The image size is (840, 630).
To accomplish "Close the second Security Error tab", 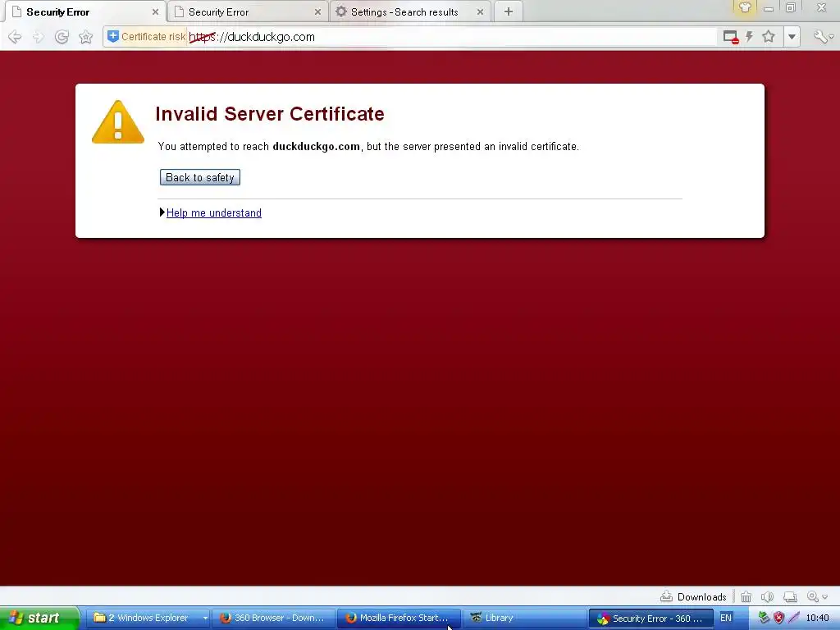I will [317, 11].
